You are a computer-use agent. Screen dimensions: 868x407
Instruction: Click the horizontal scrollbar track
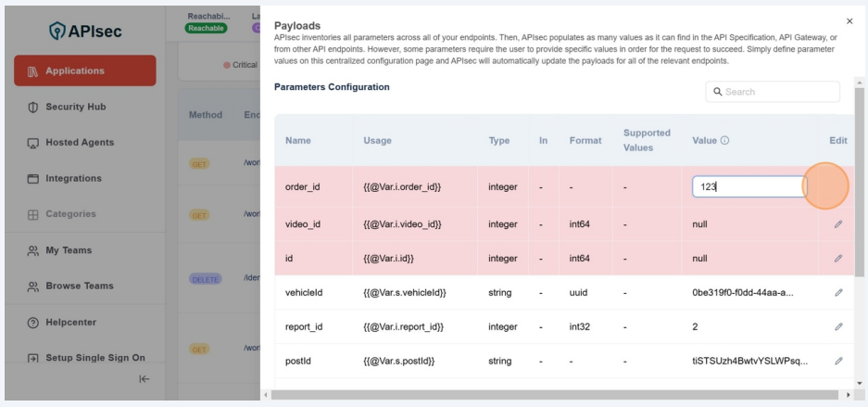tap(557, 395)
